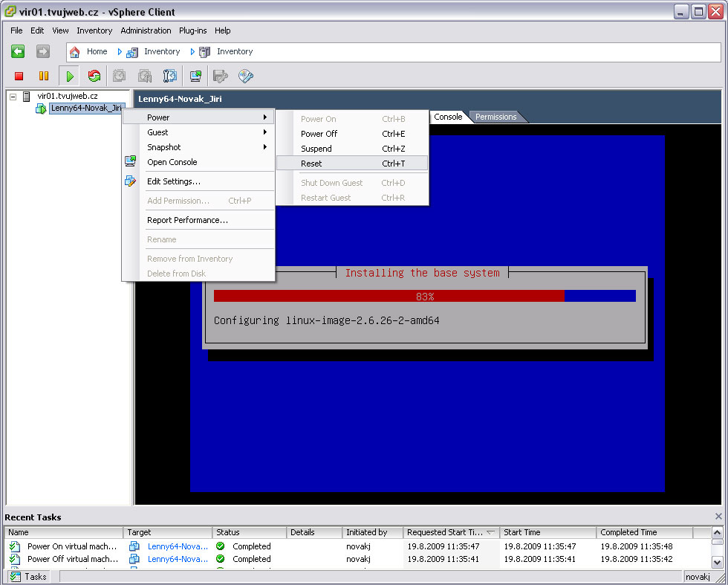Open the Administration menu
This screenshot has width=728, height=585.
click(146, 30)
